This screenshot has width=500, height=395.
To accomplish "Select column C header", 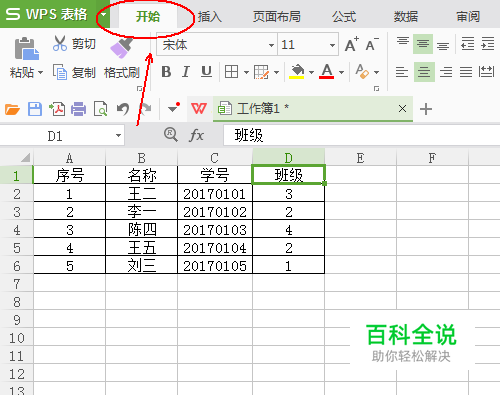I will click(214, 157).
